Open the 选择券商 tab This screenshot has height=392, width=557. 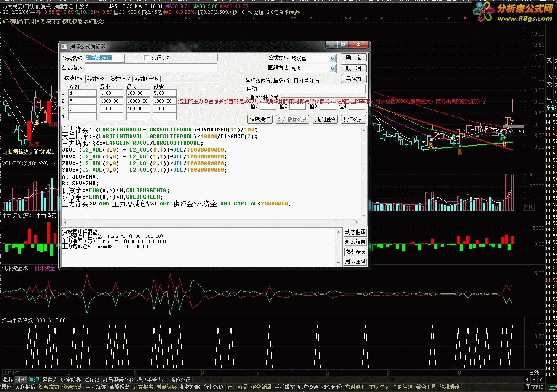pos(450,387)
